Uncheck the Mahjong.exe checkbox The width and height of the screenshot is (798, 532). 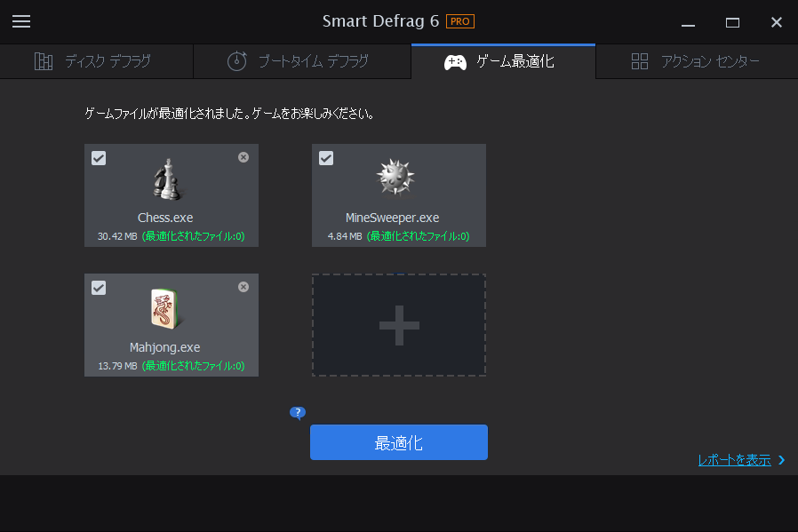(x=99, y=288)
